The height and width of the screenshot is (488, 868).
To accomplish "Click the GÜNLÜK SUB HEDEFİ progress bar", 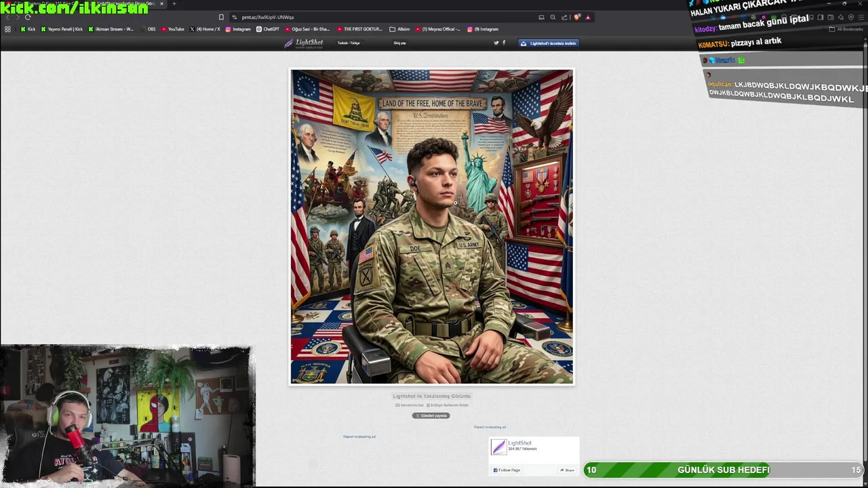I will click(x=724, y=470).
